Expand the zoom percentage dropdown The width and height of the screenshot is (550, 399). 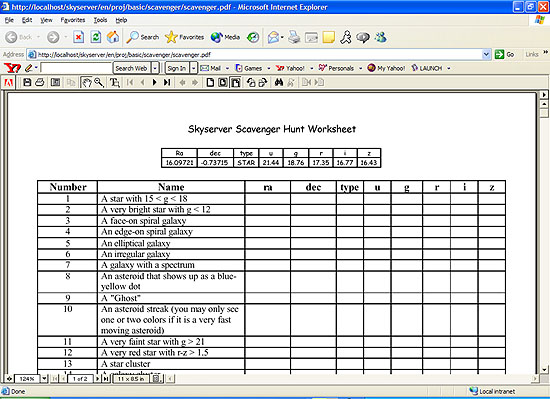point(44,379)
